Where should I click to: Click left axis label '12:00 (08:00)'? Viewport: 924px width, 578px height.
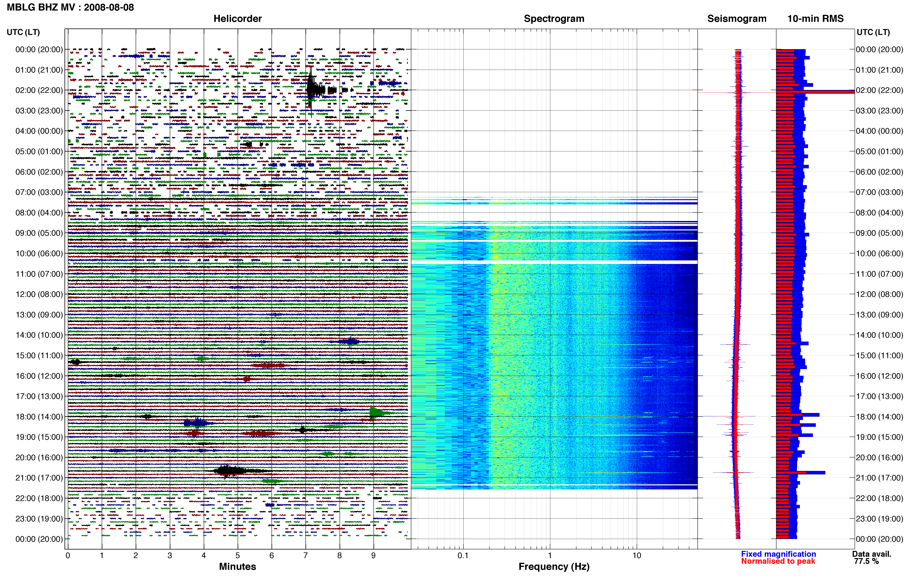[x=39, y=294]
